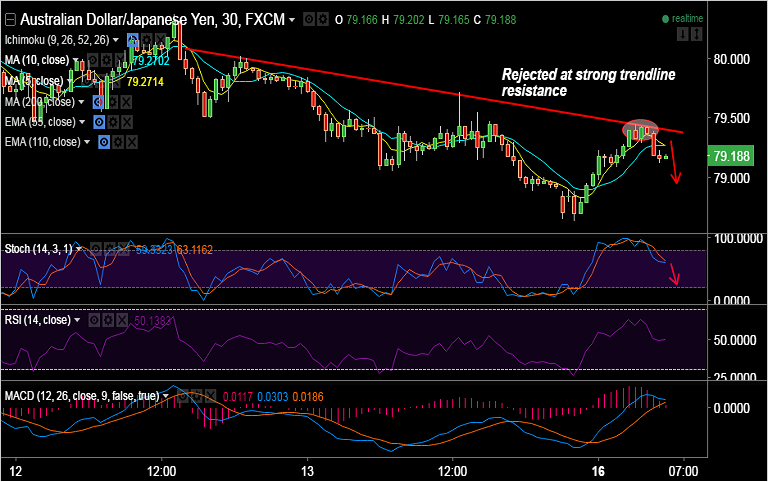
Task: Open Stoch indicator settings gear
Action: (x=110, y=249)
